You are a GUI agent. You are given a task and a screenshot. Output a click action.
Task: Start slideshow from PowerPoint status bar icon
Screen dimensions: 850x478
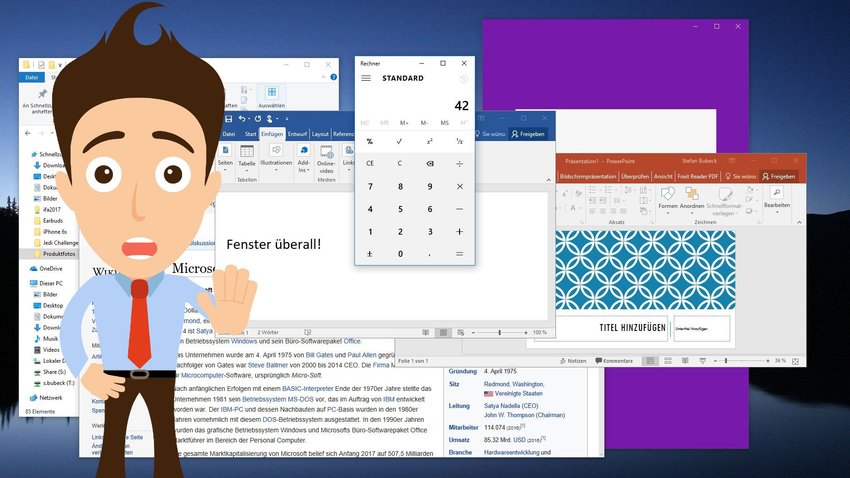click(x=703, y=360)
